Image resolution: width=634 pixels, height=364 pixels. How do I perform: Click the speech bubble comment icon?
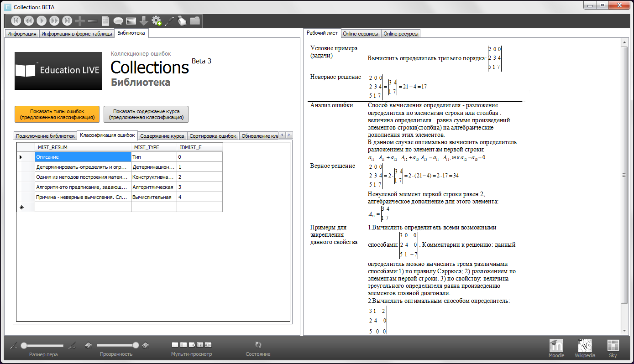coord(118,21)
